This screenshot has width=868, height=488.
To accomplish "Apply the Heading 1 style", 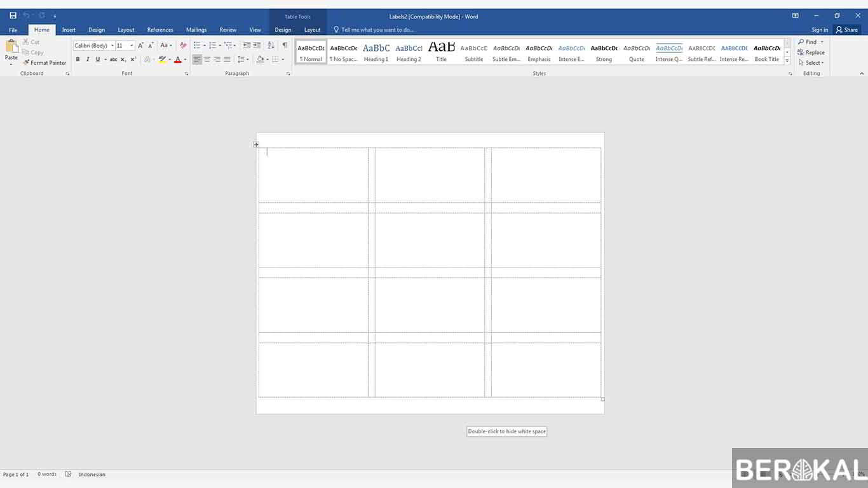I will (x=376, y=51).
